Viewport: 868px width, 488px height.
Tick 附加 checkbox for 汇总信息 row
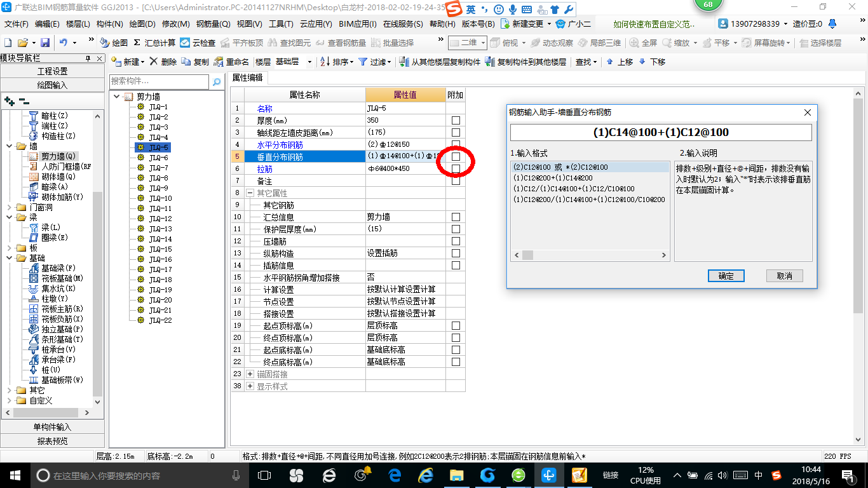tap(456, 217)
